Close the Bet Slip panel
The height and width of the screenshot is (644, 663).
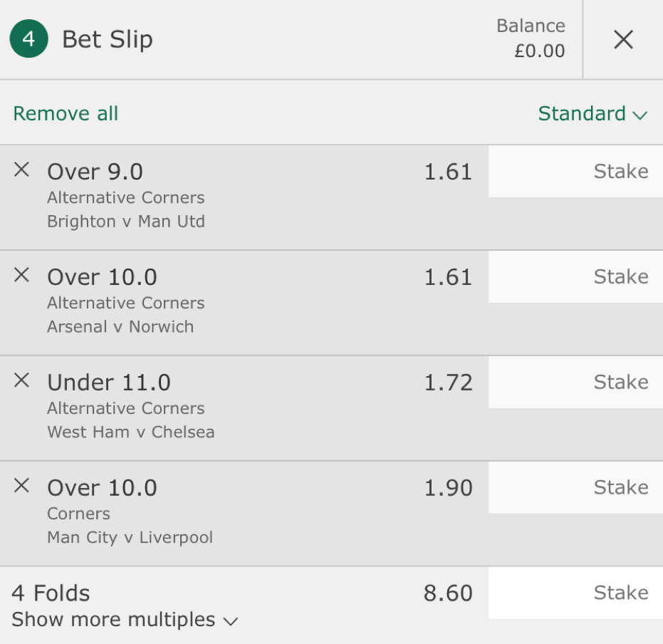(623, 39)
